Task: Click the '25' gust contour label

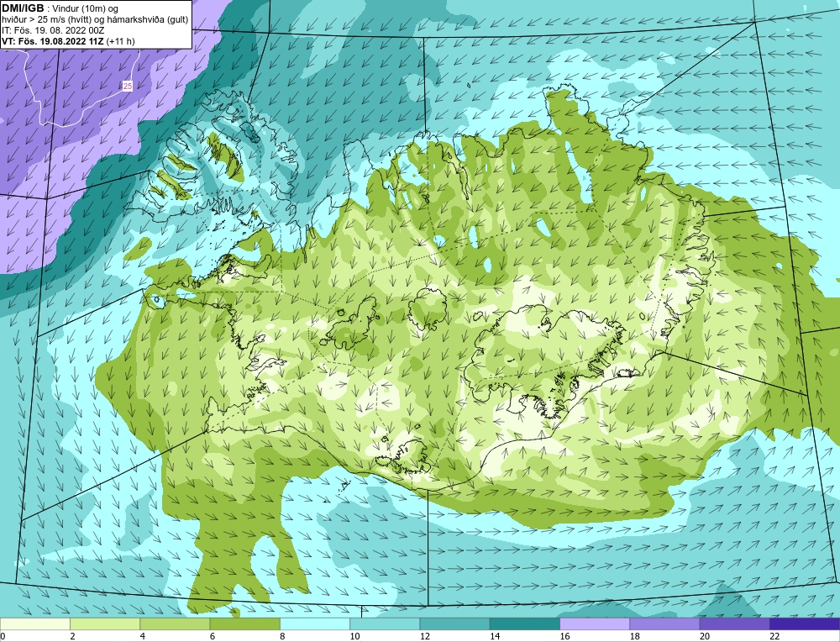Action: 128,86
